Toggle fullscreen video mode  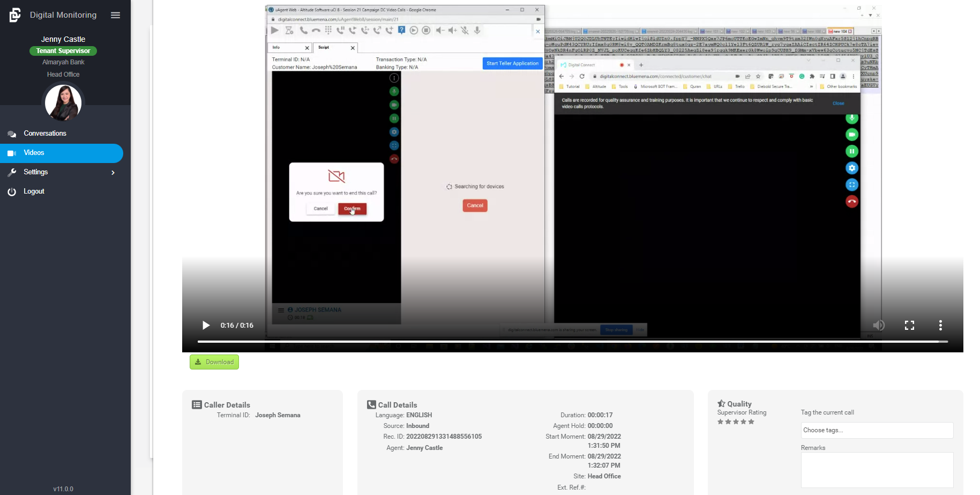click(909, 326)
